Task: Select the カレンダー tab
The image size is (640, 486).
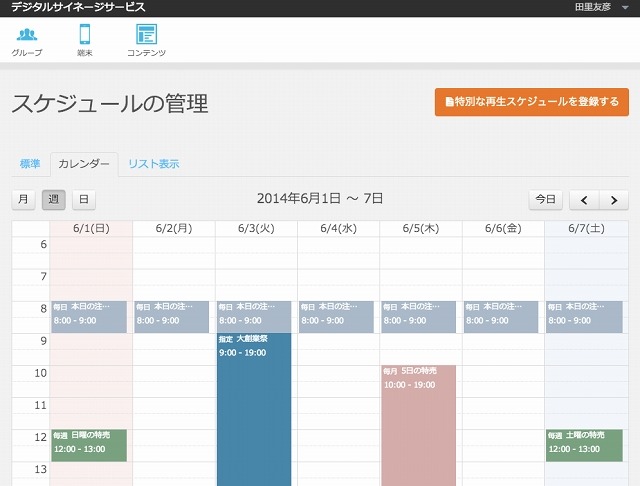Action: [84, 164]
